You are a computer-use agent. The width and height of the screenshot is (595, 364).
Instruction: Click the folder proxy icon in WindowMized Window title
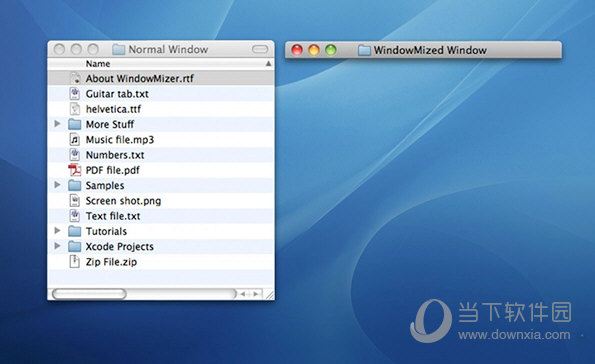pyautogui.click(x=364, y=50)
